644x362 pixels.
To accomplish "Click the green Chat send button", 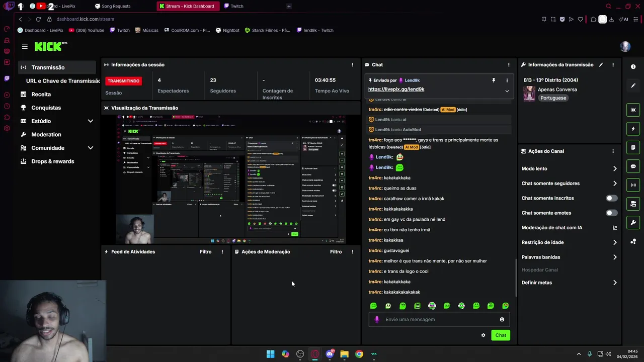I will [x=501, y=335].
